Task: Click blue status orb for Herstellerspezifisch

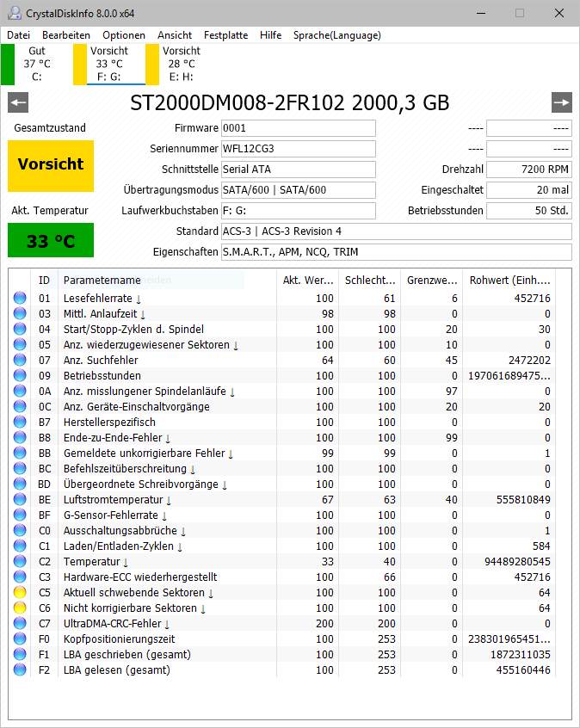Action: point(20,422)
